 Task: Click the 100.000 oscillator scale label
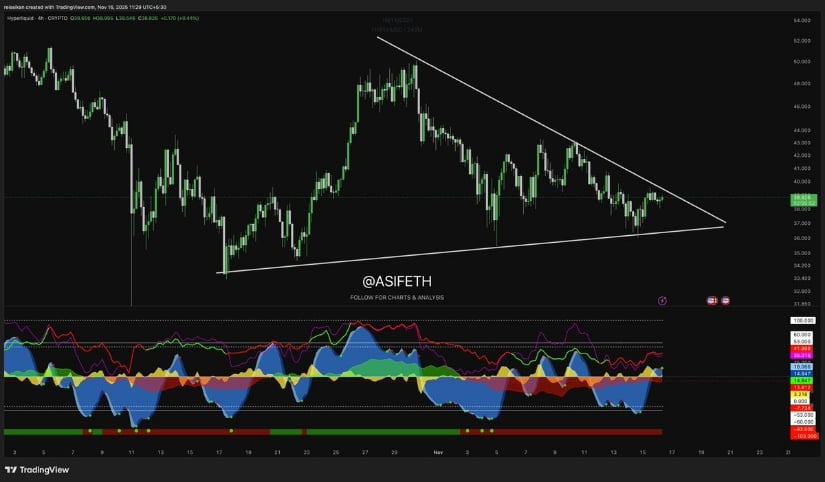[800, 320]
